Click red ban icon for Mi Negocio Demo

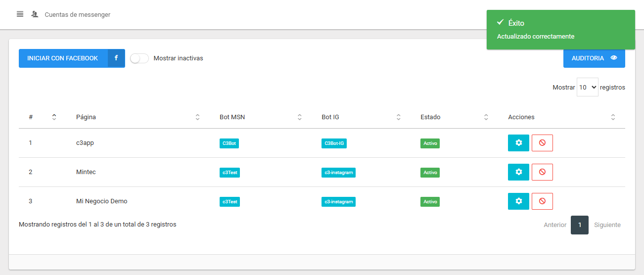point(542,201)
